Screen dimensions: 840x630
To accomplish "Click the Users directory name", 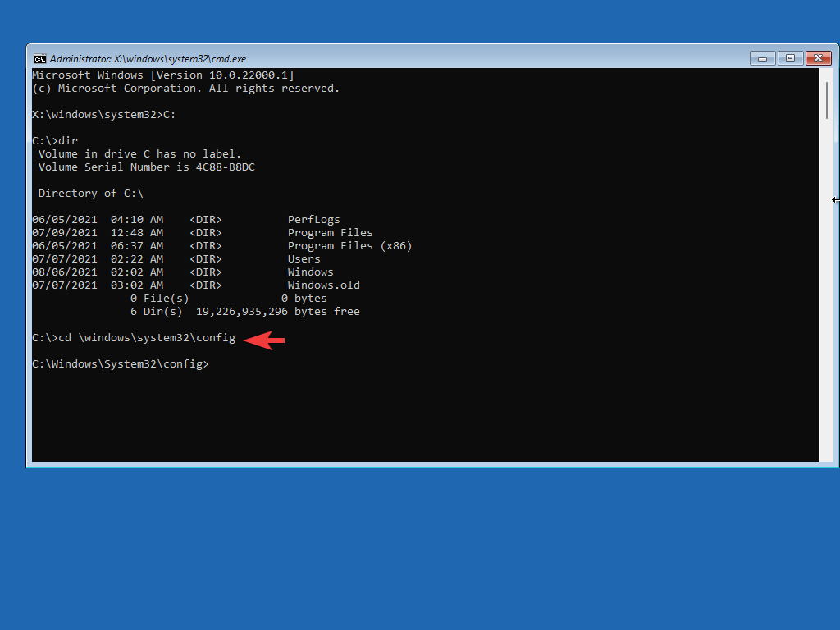I will pos(304,258).
